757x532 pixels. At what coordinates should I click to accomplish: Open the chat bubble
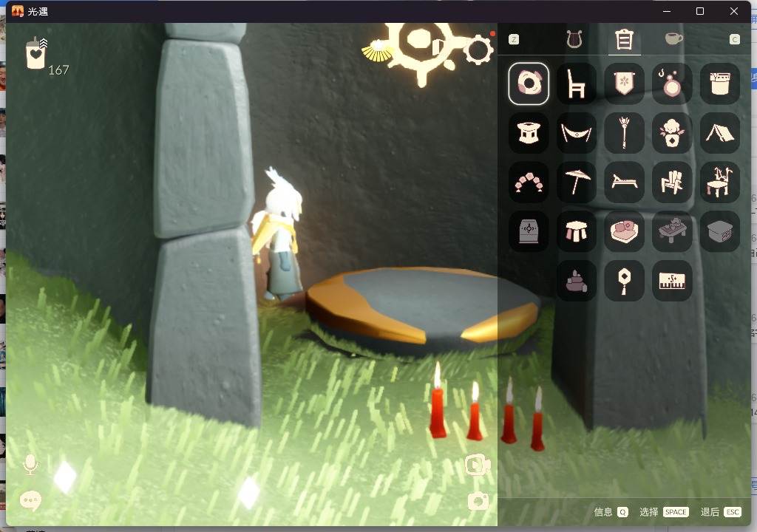coord(30,500)
